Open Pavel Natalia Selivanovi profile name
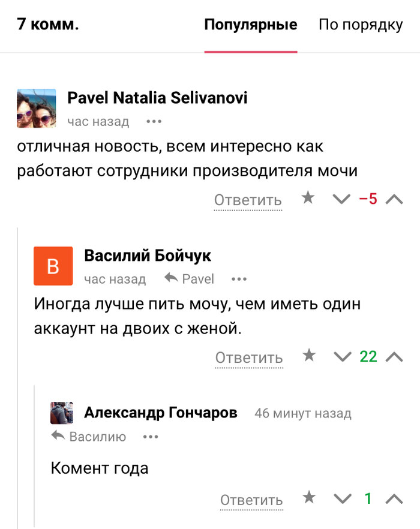420x529 pixels. click(157, 98)
